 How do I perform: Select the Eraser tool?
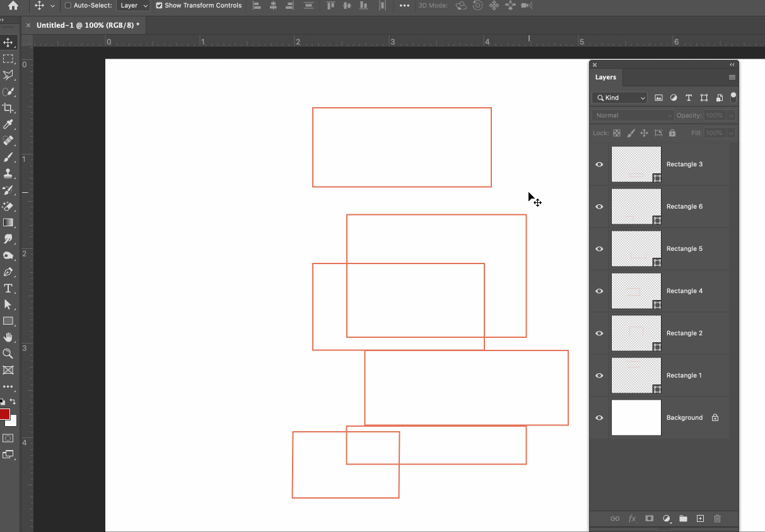click(x=8, y=206)
